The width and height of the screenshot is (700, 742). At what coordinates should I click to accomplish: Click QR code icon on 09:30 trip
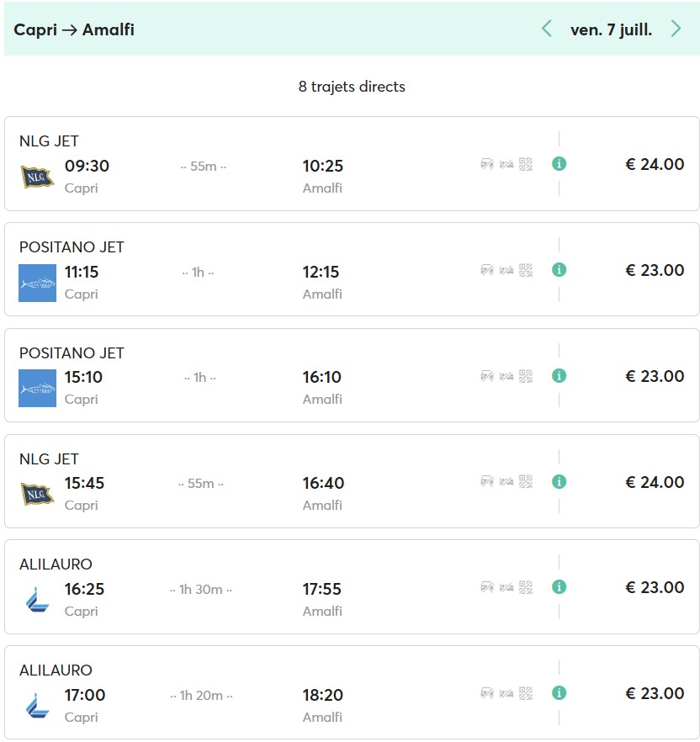(526, 164)
